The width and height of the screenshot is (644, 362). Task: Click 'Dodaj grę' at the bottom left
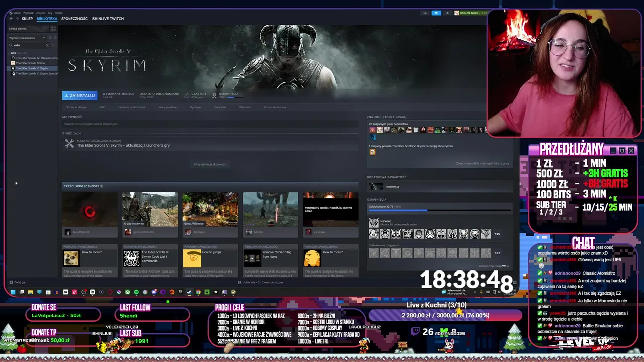(17, 282)
